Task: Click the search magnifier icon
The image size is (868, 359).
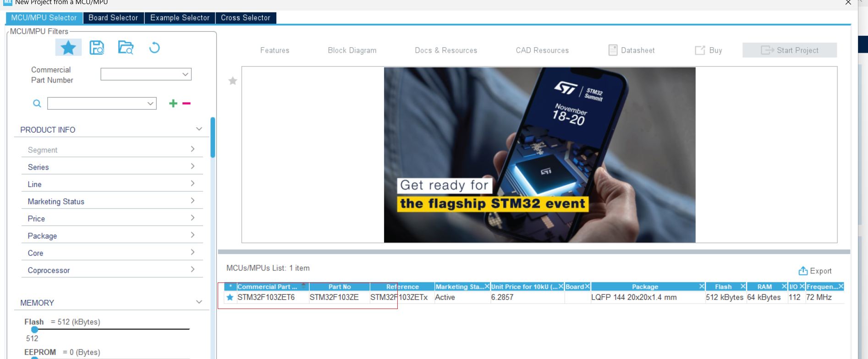Action: (37, 104)
